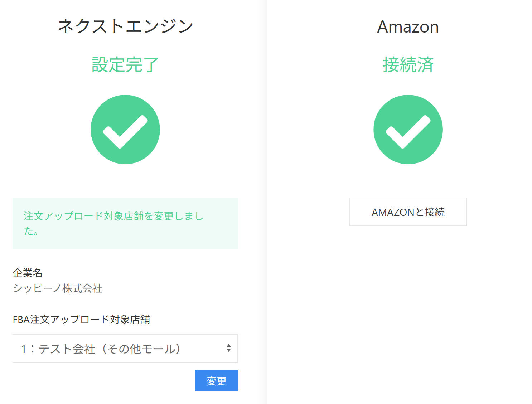
Task: Click the store number 1 in the selector
Action: [x=23, y=349]
